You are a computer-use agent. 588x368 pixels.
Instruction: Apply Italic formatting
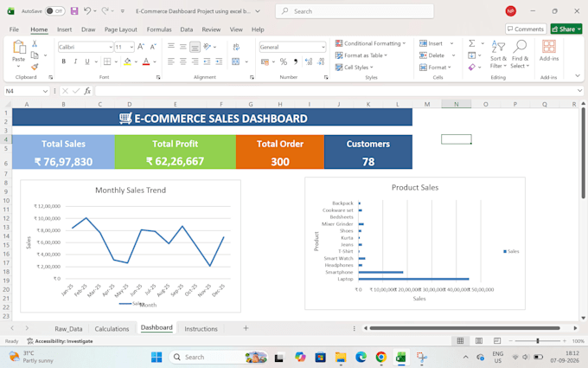tap(75, 61)
